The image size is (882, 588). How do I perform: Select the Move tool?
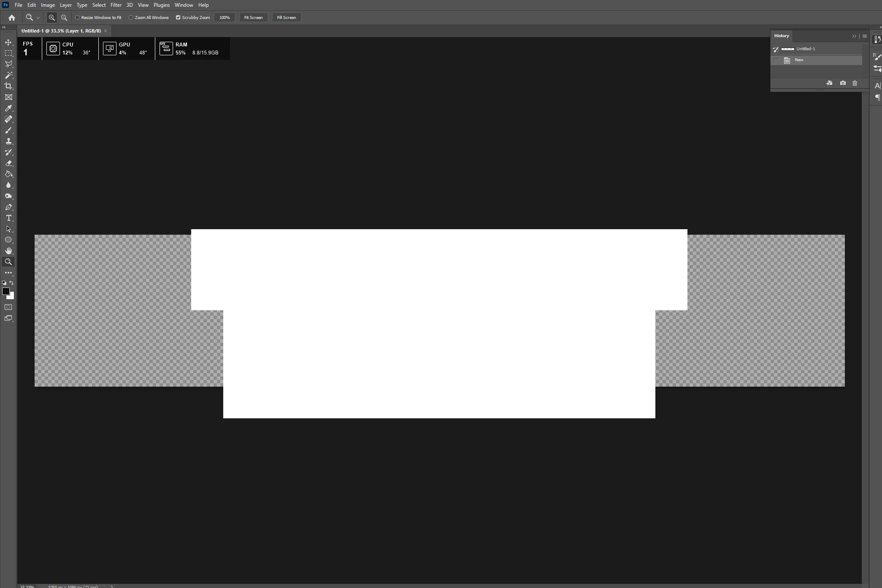click(x=8, y=42)
